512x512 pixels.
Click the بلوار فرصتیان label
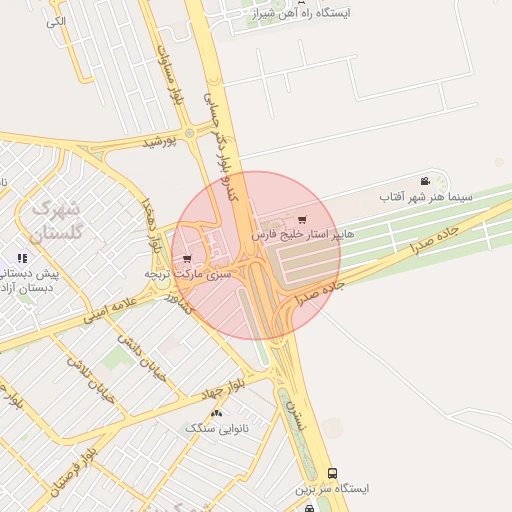[73, 472]
